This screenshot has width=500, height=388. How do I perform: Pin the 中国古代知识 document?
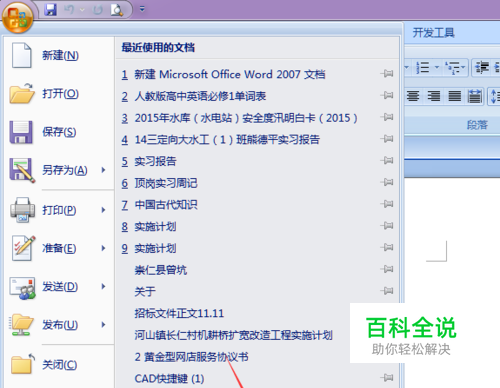click(387, 204)
